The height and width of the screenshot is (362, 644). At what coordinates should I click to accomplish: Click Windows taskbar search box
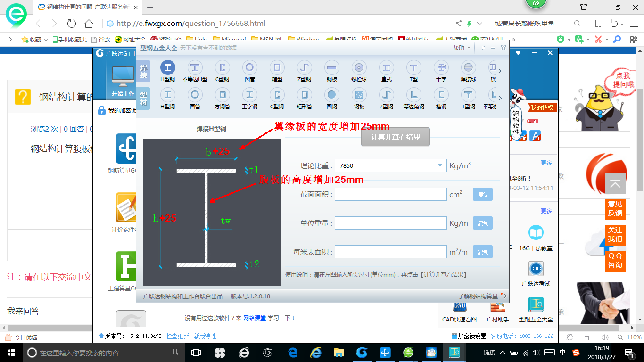coord(104,353)
